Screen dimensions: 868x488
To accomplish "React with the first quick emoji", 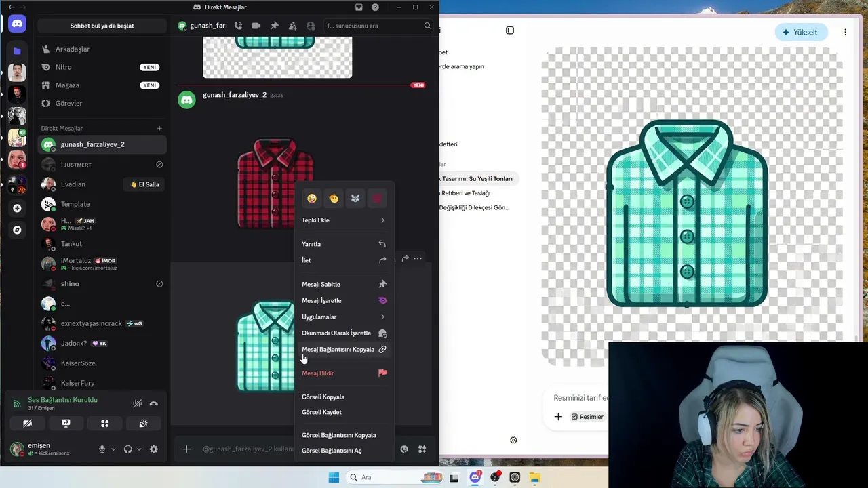I will click(x=312, y=199).
